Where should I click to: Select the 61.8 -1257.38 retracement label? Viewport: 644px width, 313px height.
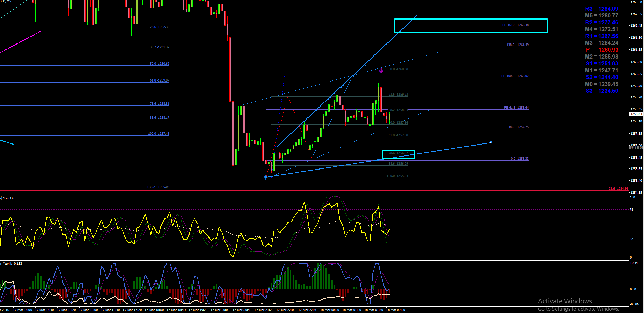point(398,135)
